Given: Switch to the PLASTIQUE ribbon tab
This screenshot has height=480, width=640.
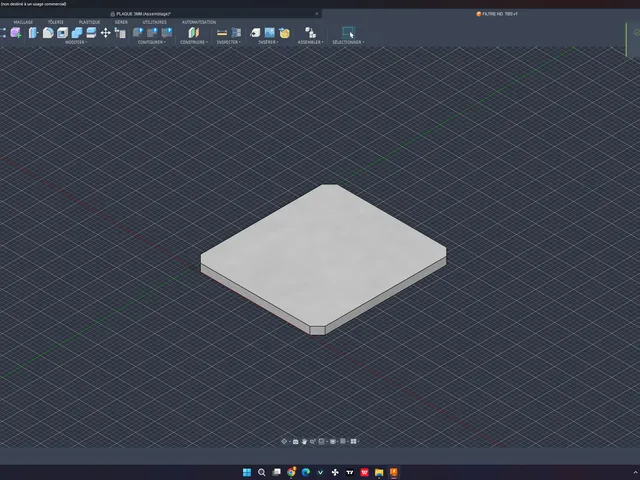Looking at the screenshot, I should (89, 22).
